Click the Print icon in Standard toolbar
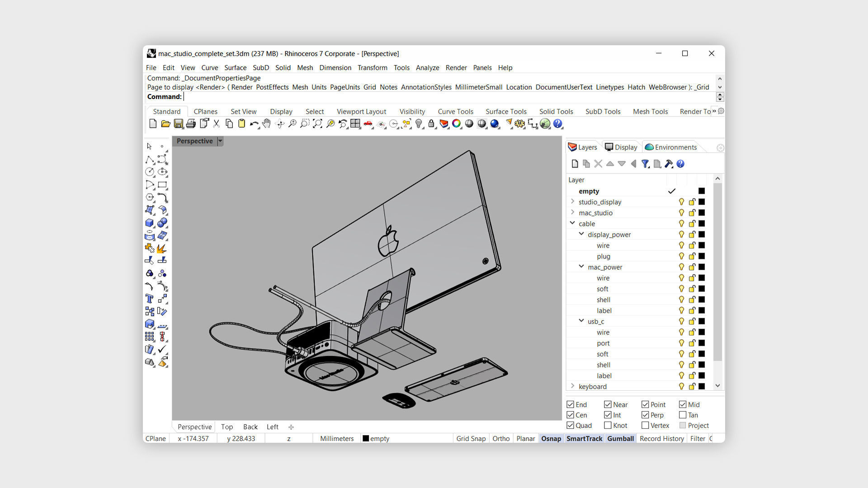Screen dimensions: 868x488 pyautogui.click(x=191, y=124)
